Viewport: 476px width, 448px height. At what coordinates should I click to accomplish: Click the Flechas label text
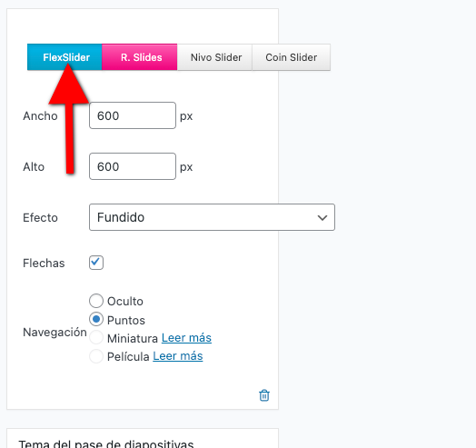tap(44, 263)
